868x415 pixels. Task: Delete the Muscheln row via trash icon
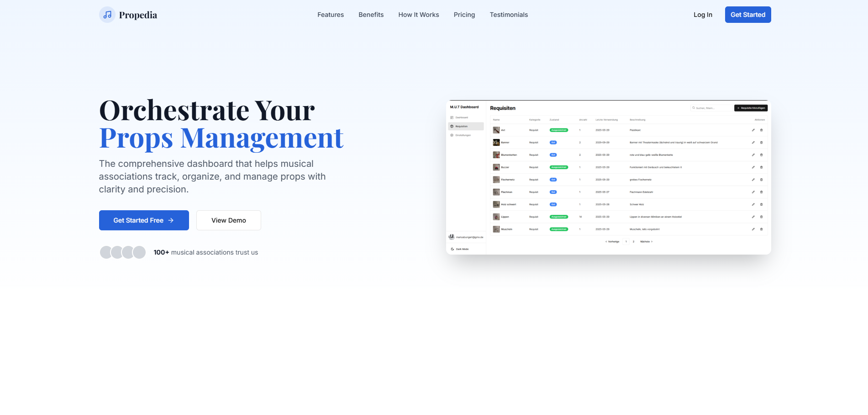point(761,229)
